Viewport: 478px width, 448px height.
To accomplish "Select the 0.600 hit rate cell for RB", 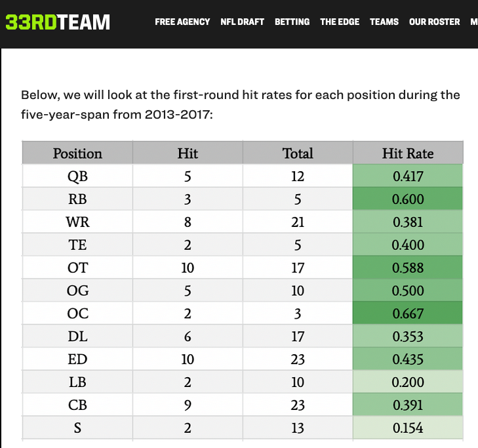I will (408, 199).
